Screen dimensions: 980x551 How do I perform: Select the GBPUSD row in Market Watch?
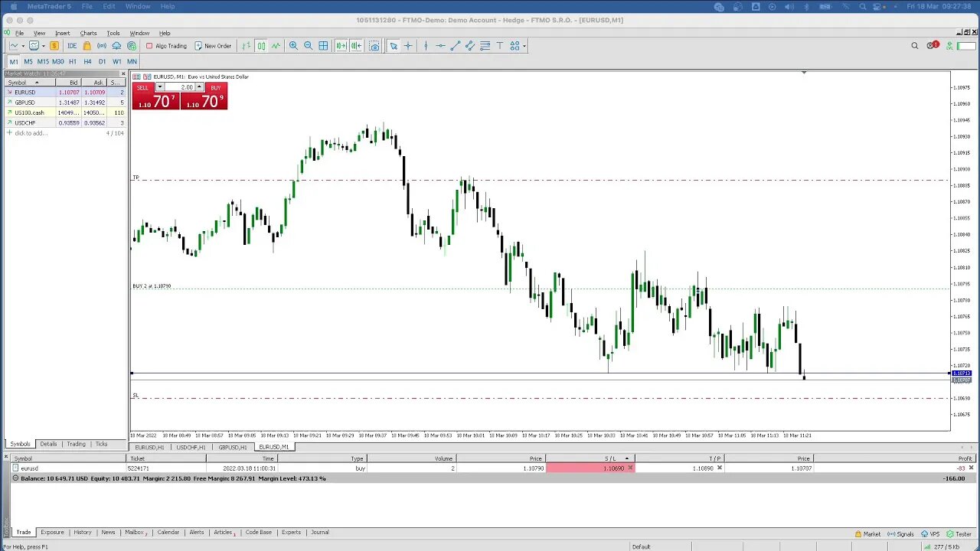[x=65, y=103]
